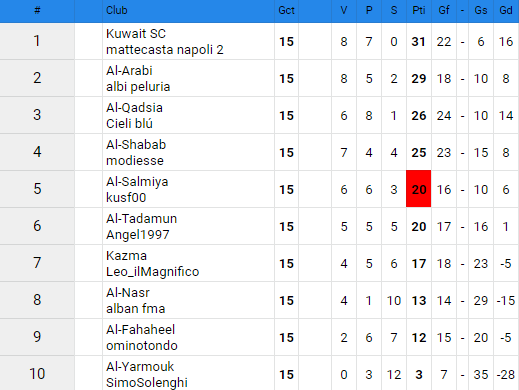Open manager Cieli blú profile

[x=129, y=124]
